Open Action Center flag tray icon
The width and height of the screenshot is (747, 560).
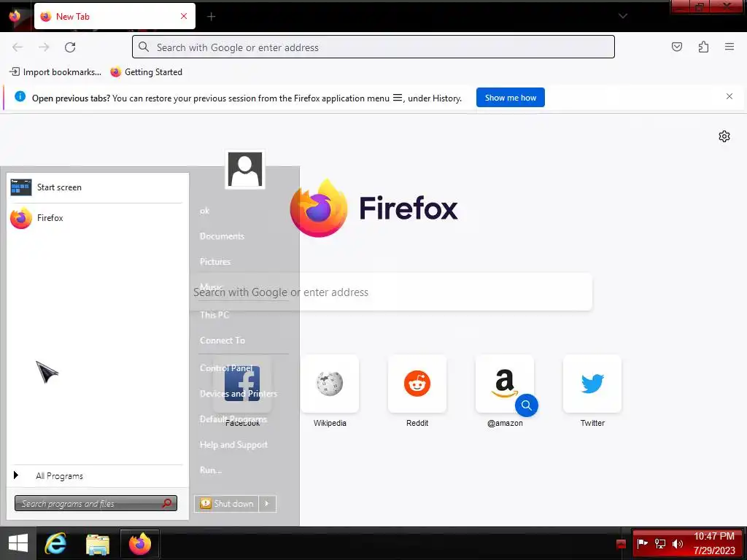point(642,543)
